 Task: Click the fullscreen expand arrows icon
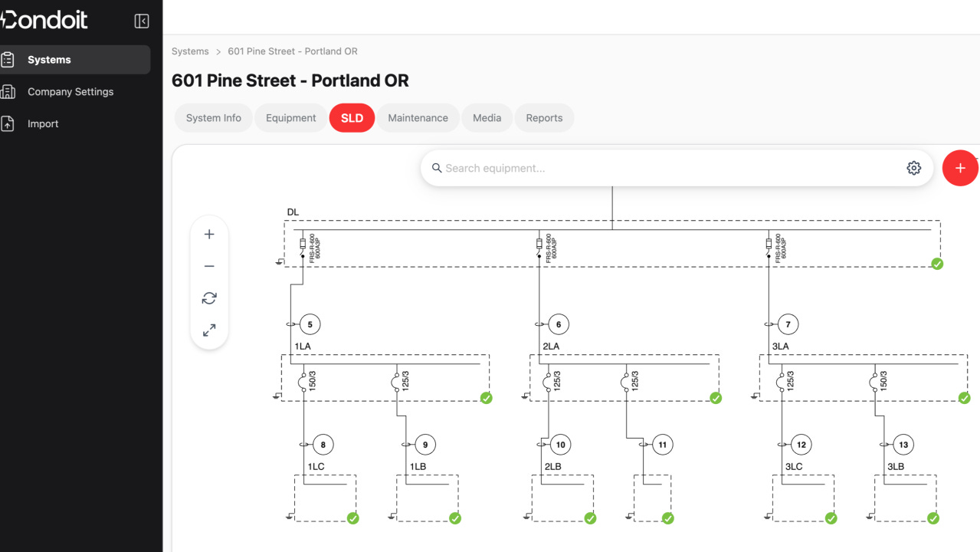tap(209, 330)
